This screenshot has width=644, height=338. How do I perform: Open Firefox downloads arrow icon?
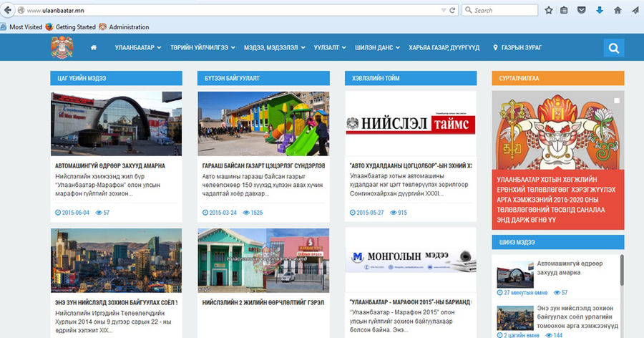pyautogui.click(x=600, y=10)
